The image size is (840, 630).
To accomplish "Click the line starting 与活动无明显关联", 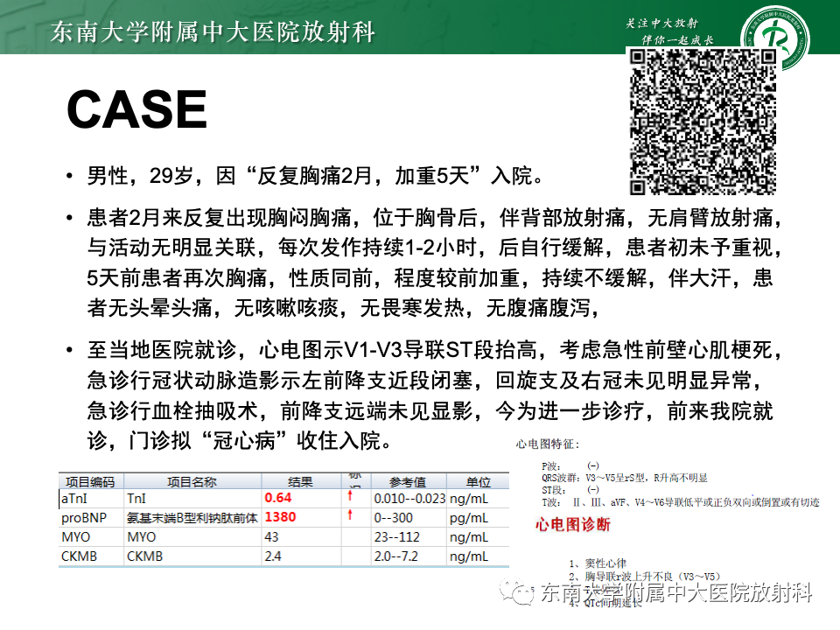I will (435, 248).
